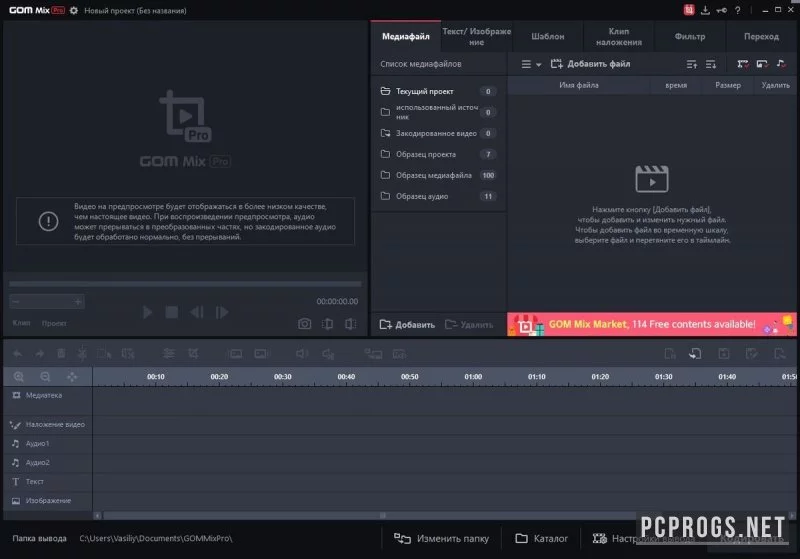Viewport: 800px width, 559px height.
Task: Select использованный источник folder
Action: click(x=438, y=112)
